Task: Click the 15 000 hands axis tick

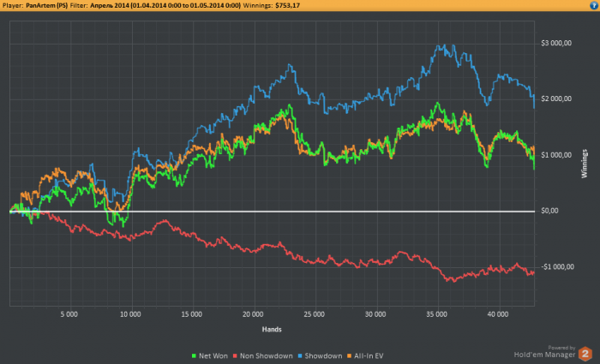Action: (x=191, y=314)
